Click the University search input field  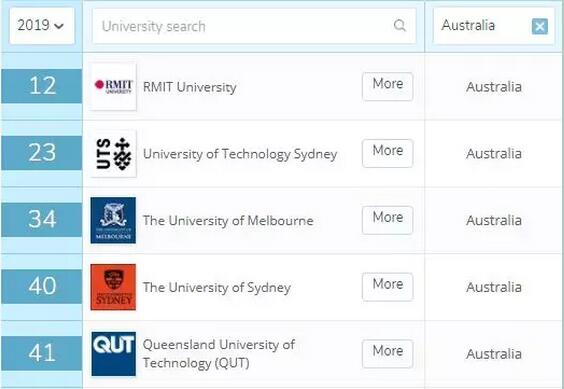pos(254,26)
